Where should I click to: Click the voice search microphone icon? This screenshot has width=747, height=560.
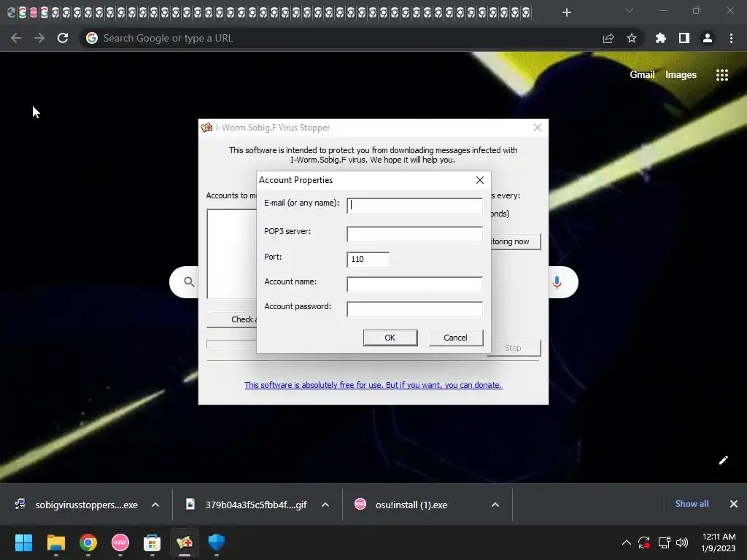pos(557,282)
